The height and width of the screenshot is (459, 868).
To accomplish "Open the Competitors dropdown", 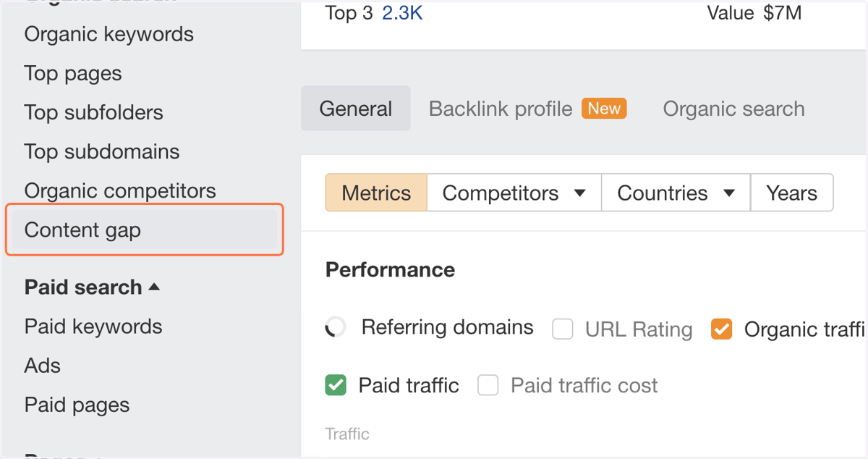I will coord(514,193).
